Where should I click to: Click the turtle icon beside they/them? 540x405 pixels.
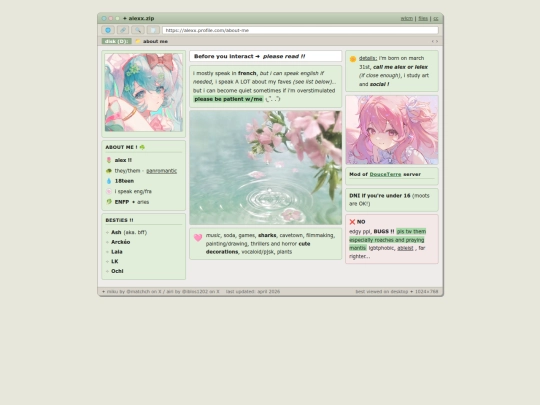(x=109, y=171)
